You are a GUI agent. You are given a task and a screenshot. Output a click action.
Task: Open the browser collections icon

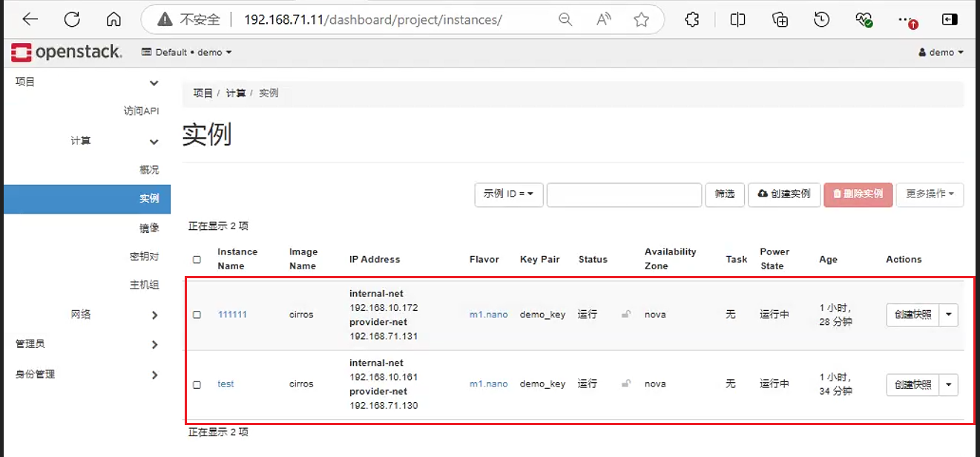point(780,20)
